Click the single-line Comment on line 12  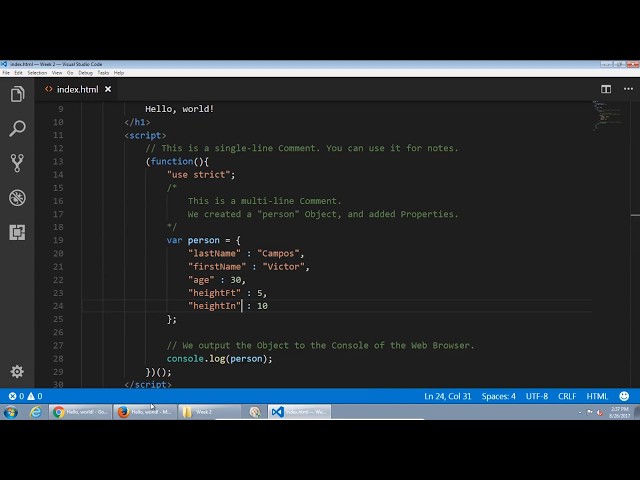(x=302, y=148)
